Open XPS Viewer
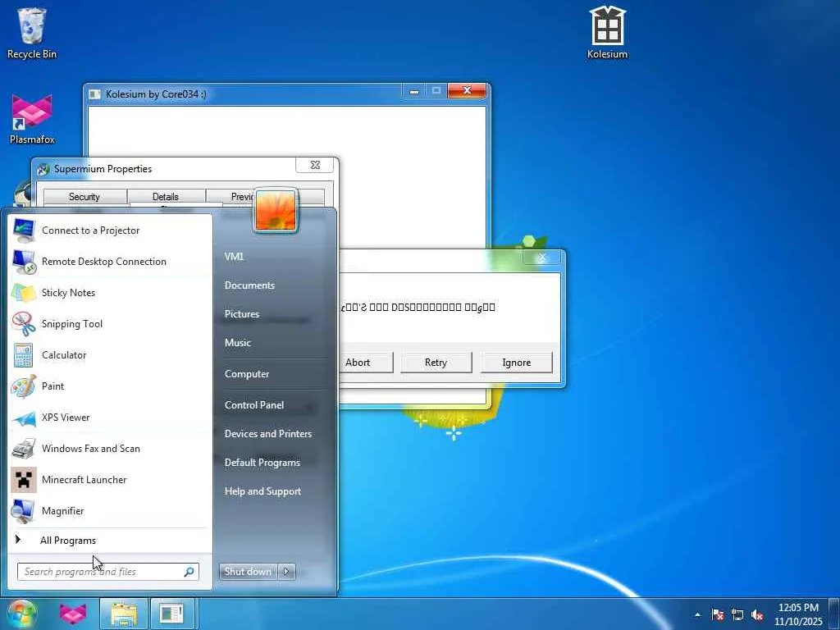This screenshot has width=840, height=630. pos(111,418)
